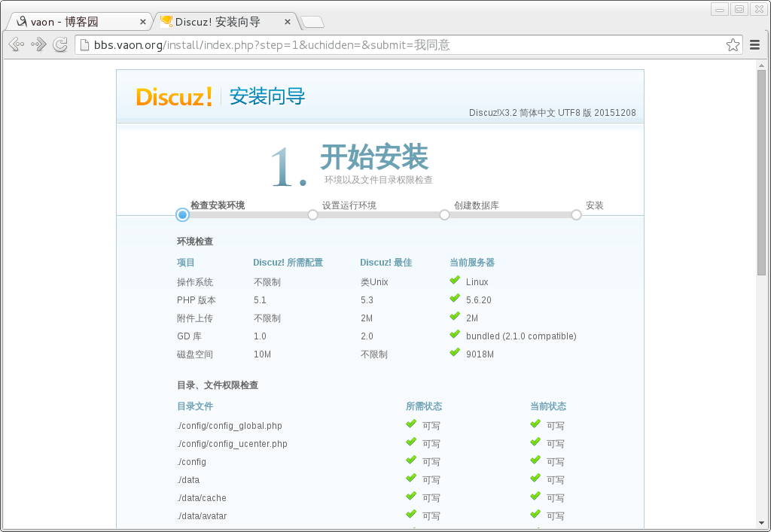Screen dimensions: 771x532
Task: Click 所需状态 check for ./config row
Action: (412, 461)
